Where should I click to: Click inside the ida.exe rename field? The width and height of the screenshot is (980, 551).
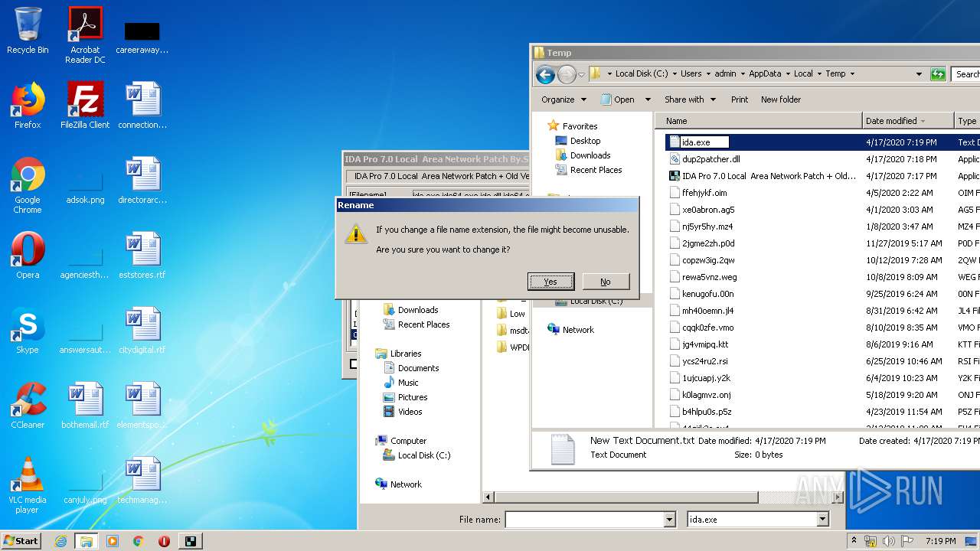[x=704, y=142]
